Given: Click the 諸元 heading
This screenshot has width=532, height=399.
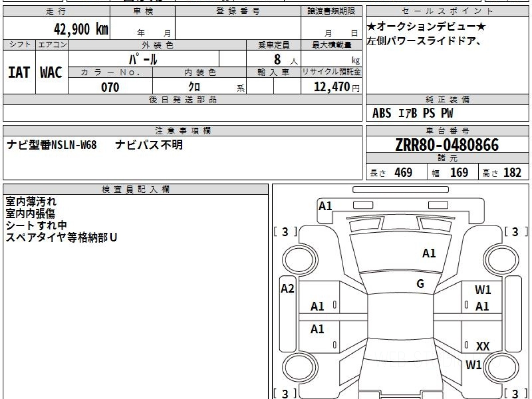Looking at the screenshot, I should 447,158.
